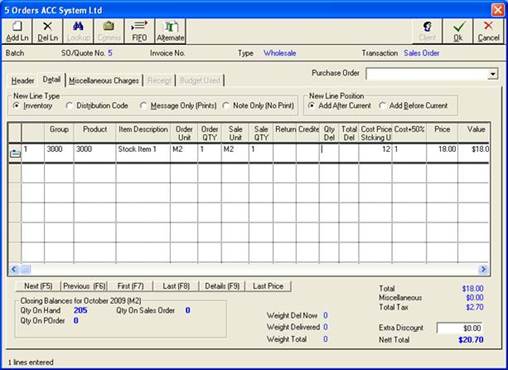Open the Receipt tab
The image size is (508, 370).
(159, 80)
